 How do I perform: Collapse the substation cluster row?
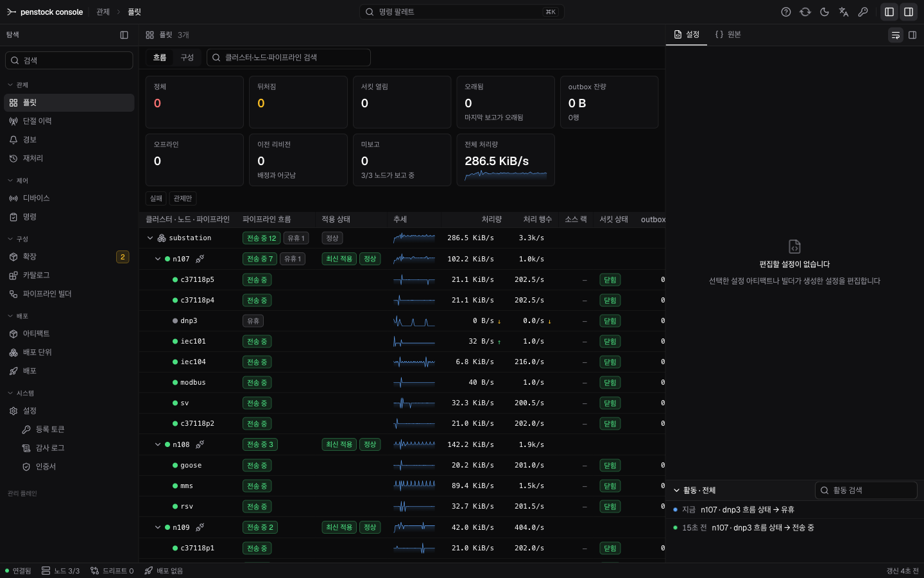150,238
